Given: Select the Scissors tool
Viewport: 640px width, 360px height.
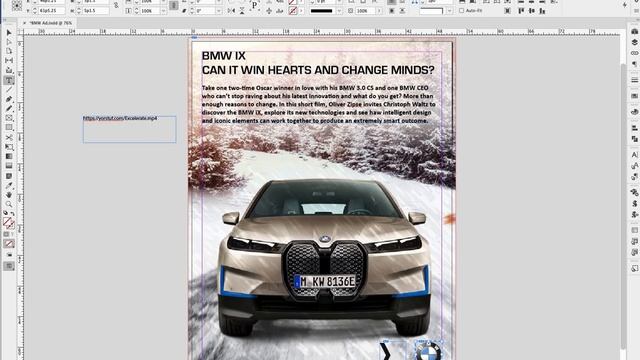Looking at the screenshot, I should [9, 138].
